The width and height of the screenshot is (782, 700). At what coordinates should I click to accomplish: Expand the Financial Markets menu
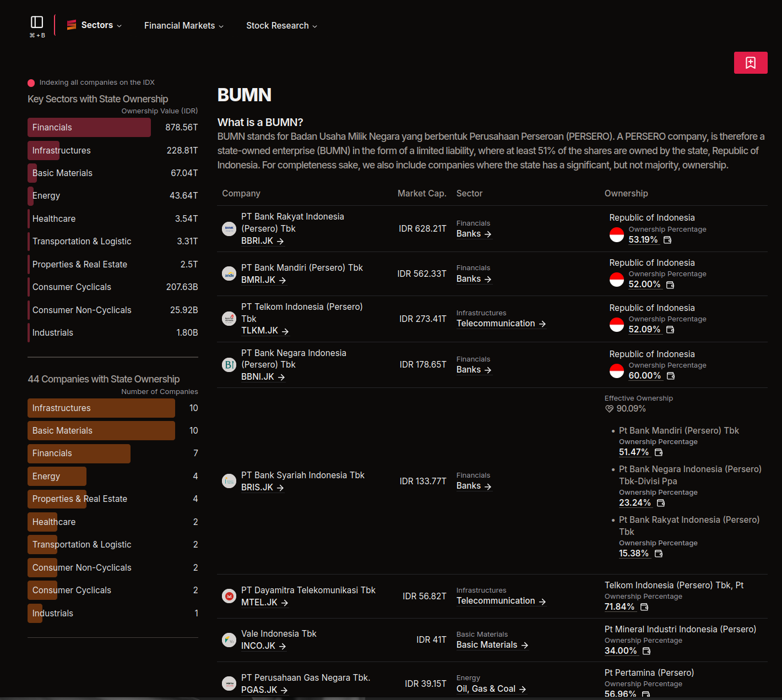click(x=184, y=26)
